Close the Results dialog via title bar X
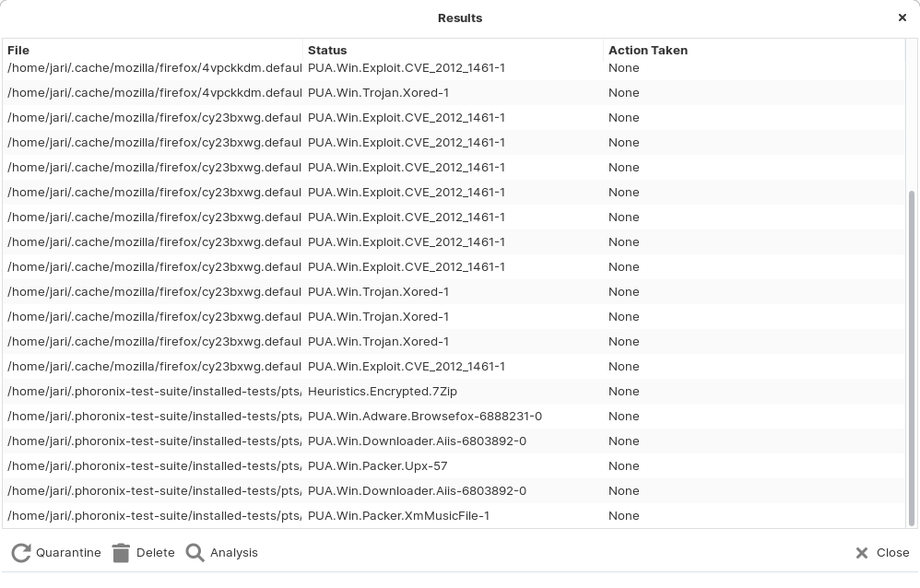The height and width of the screenshot is (588, 920). (902, 18)
